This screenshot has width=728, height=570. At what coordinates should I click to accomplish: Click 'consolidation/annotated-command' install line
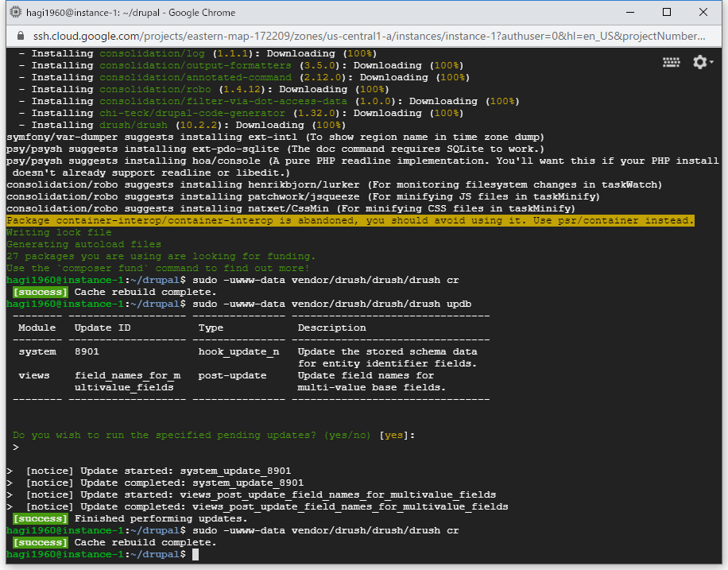click(244, 77)
